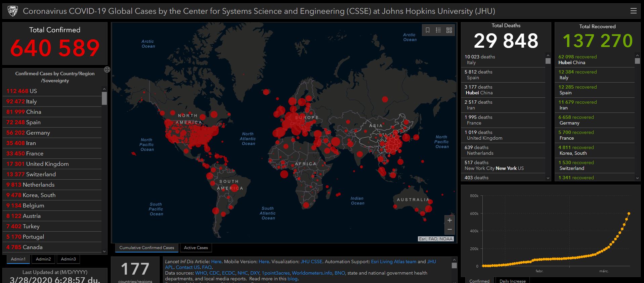Screen dimensions: 644x283
Task: Zoom in on the map
Action: 449,220
